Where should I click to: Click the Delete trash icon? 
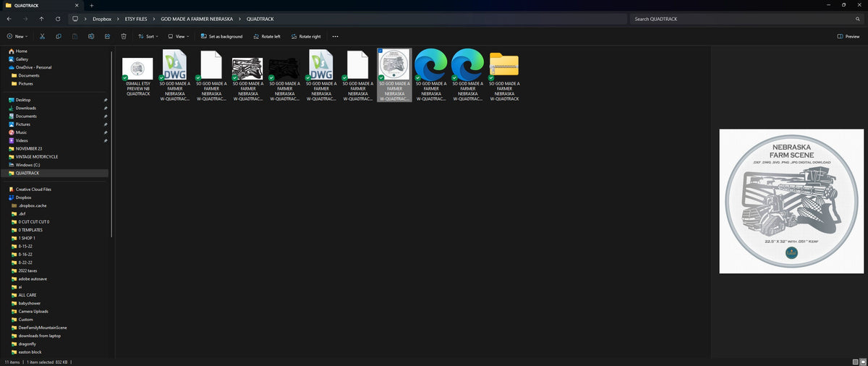124,36
